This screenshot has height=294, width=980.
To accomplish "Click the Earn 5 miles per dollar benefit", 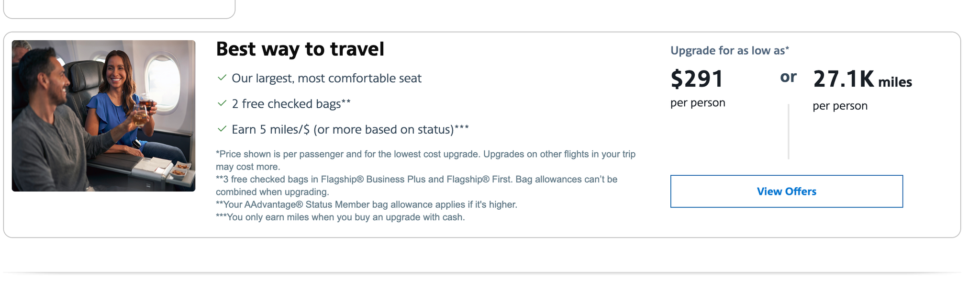I will [x=350, y=129].
